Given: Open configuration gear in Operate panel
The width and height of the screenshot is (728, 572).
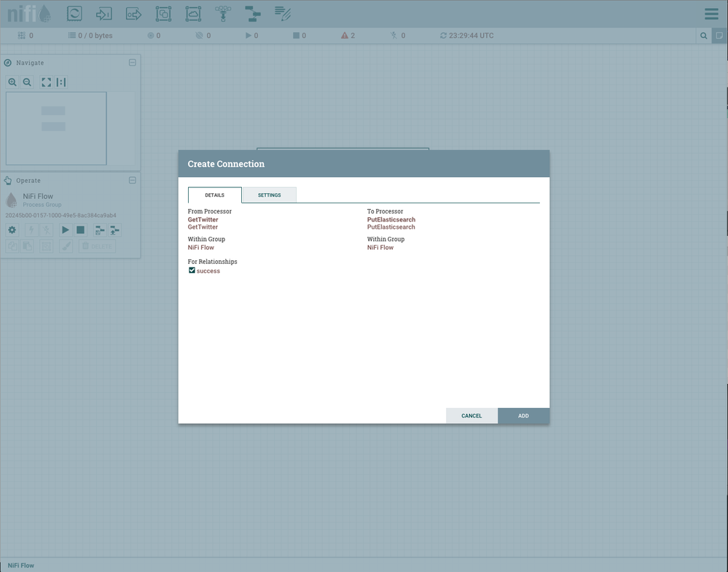Looking at the screenshot, I should (x=12, y=230).
